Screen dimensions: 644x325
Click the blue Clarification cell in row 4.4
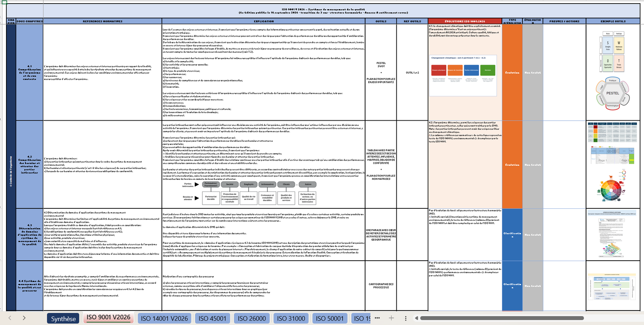[512, 286]
